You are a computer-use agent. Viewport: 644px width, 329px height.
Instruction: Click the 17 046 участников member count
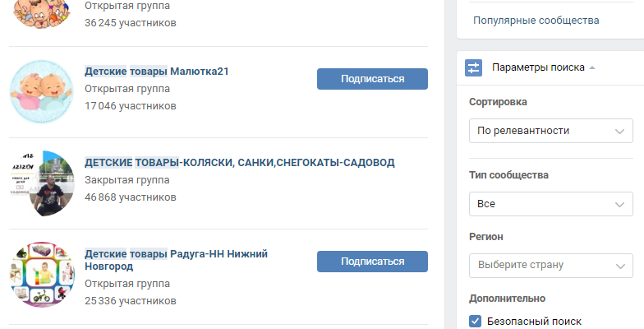point(130,106)
